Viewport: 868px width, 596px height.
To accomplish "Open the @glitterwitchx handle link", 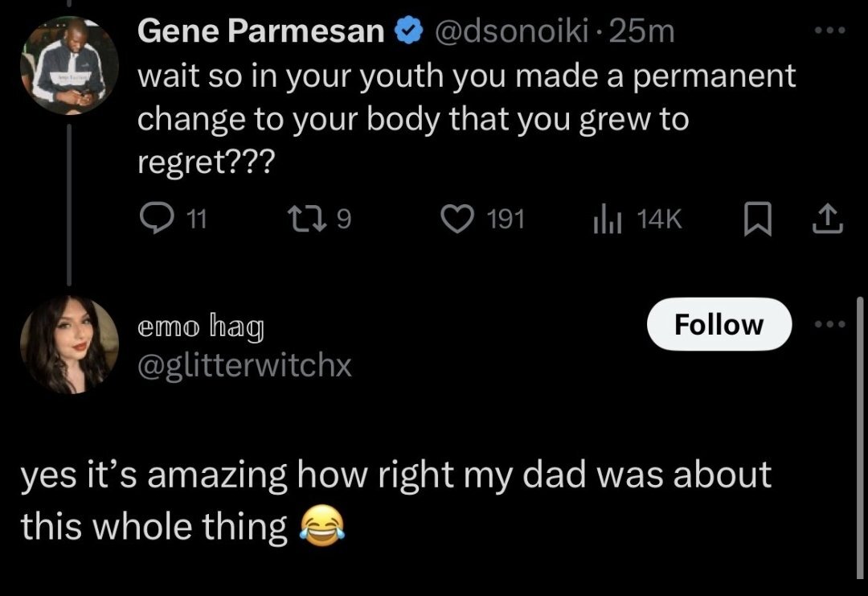I will tap(245, 366).
